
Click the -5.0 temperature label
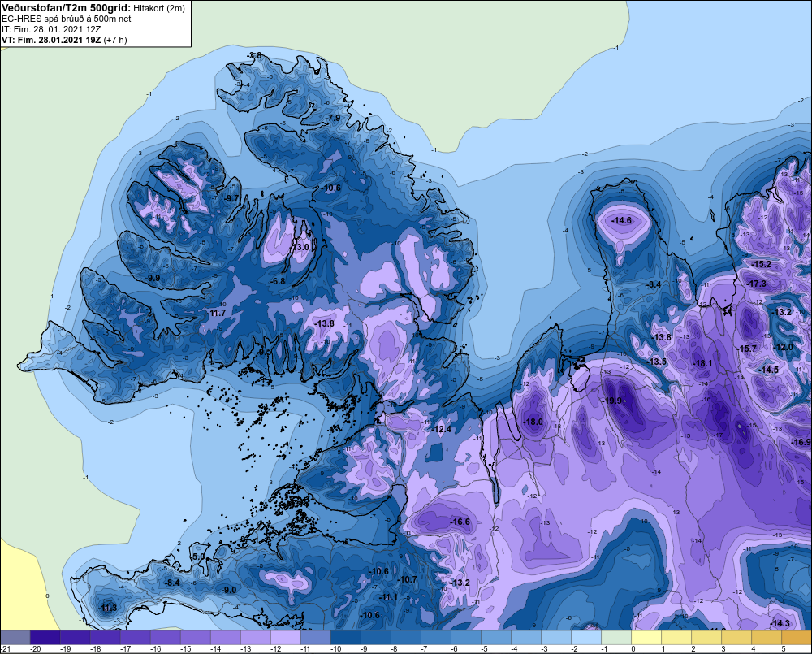coord(198,557)
